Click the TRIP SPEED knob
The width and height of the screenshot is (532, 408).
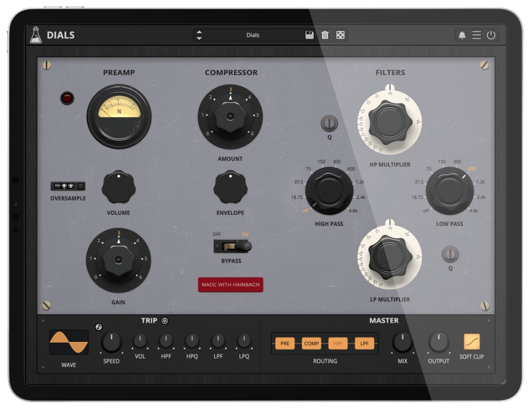(x=111, y=342)
